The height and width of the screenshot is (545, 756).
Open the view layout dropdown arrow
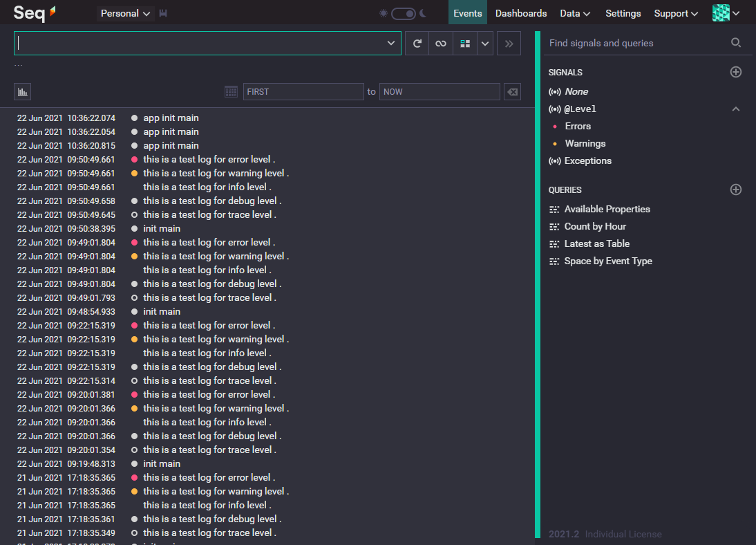(485, 44)
